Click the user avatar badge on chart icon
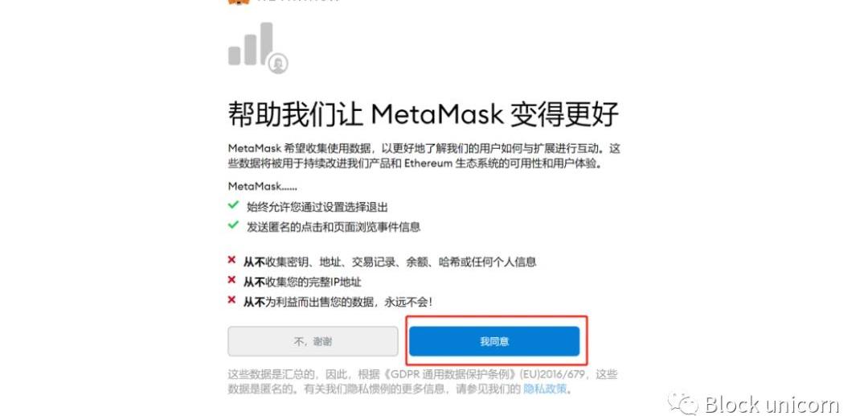The width and height of the screenshot is (868, 416). pos(278,64)
